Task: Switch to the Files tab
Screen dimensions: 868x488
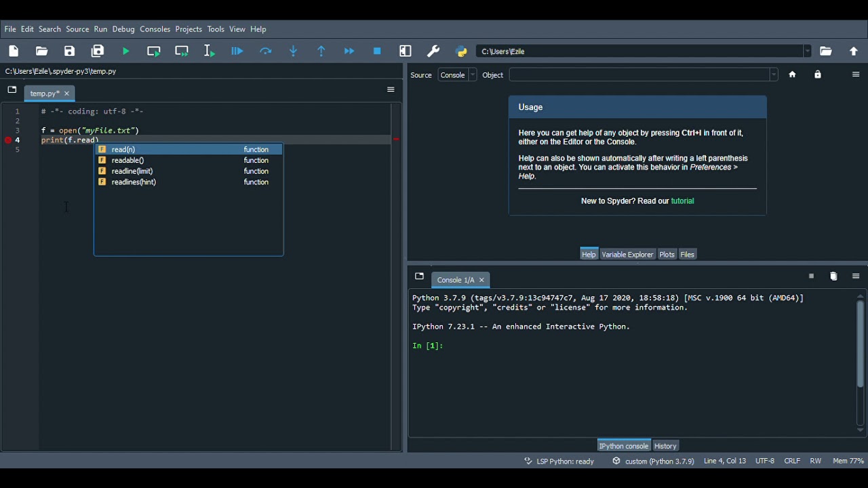Action: (x=688, y=255)
